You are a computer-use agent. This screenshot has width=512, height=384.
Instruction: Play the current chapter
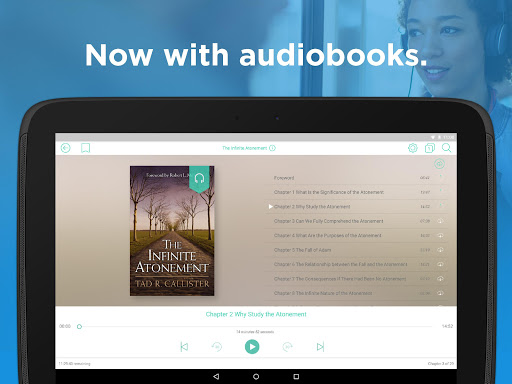(252, 347)
